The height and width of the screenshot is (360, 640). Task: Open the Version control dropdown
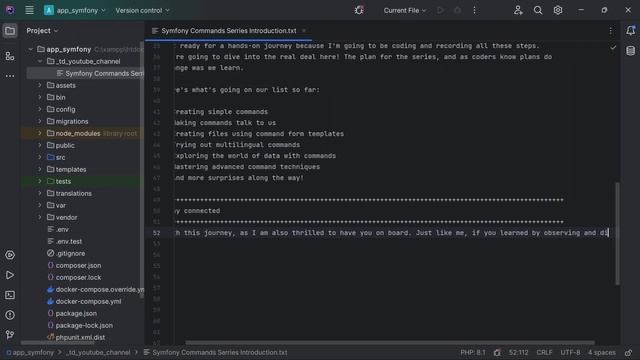142,10
